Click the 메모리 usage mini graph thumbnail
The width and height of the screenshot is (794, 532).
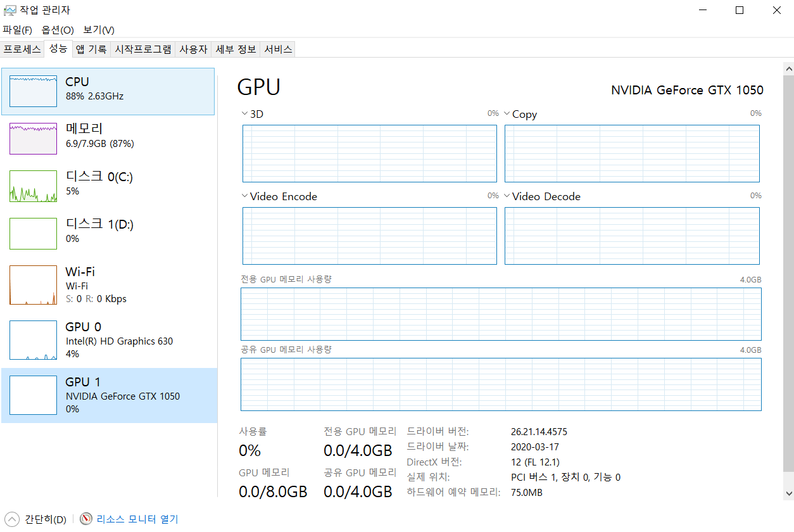[x=33, y=139]
